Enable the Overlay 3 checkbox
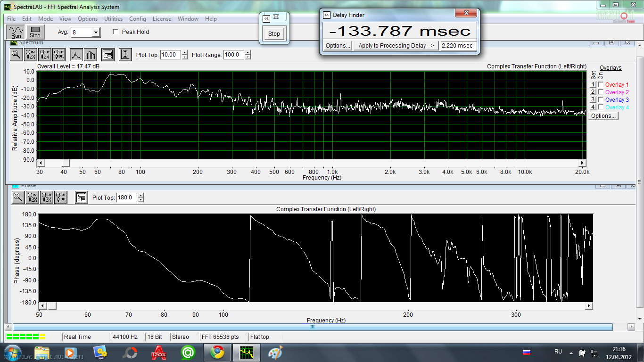 (601, 100)
